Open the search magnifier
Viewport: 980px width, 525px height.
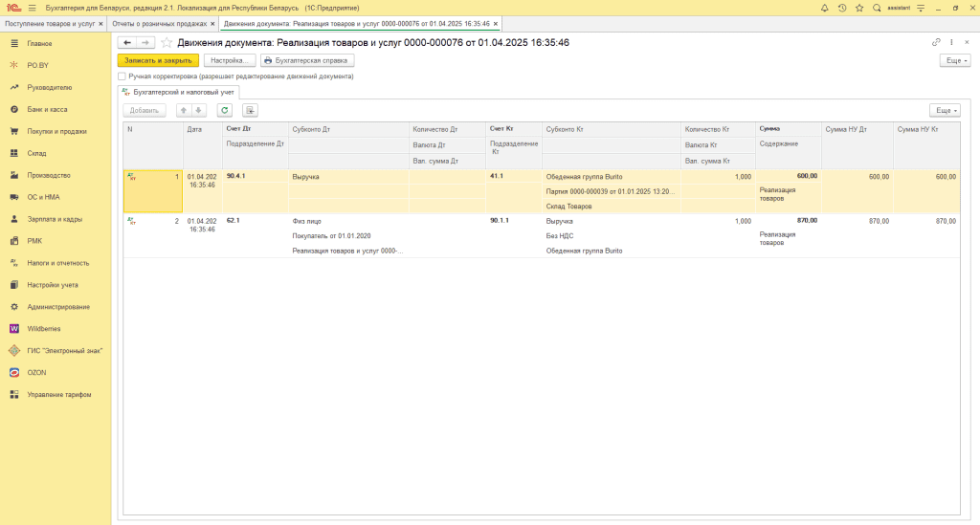coord(877,8)
